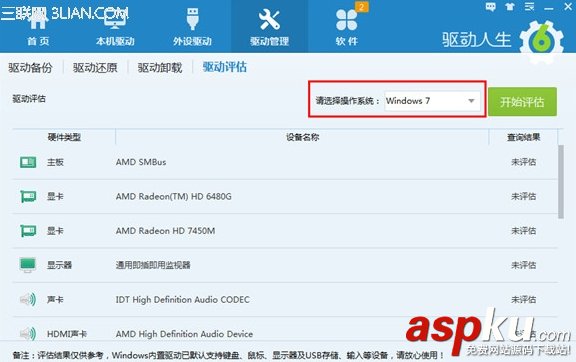Click the 请选择操作系统 label
Image resolution: width=576 pixels, height=362 pixels.
tap(348, 101)
